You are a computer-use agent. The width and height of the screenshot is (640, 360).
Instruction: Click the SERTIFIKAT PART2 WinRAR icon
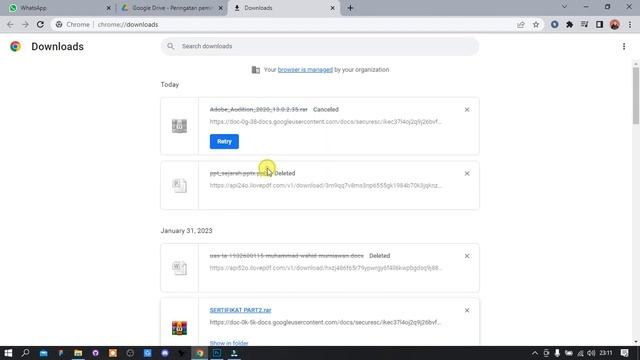click(179, 328)
